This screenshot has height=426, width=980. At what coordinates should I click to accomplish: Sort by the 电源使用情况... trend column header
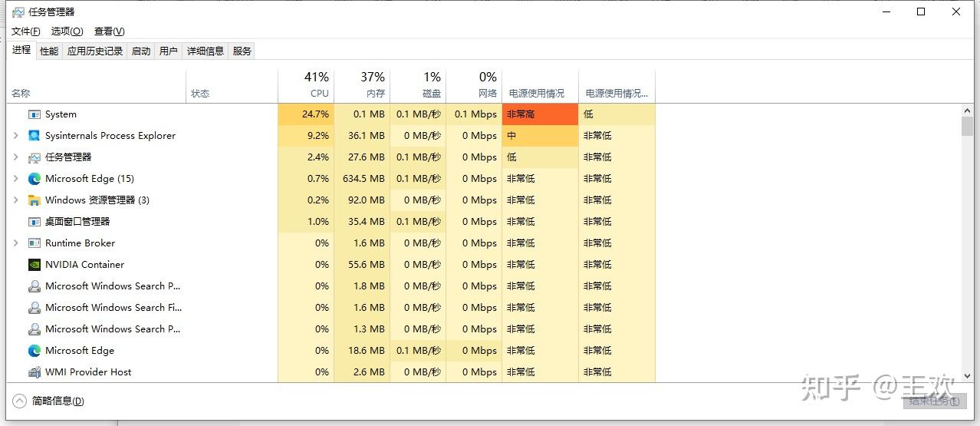click(617, 86)
